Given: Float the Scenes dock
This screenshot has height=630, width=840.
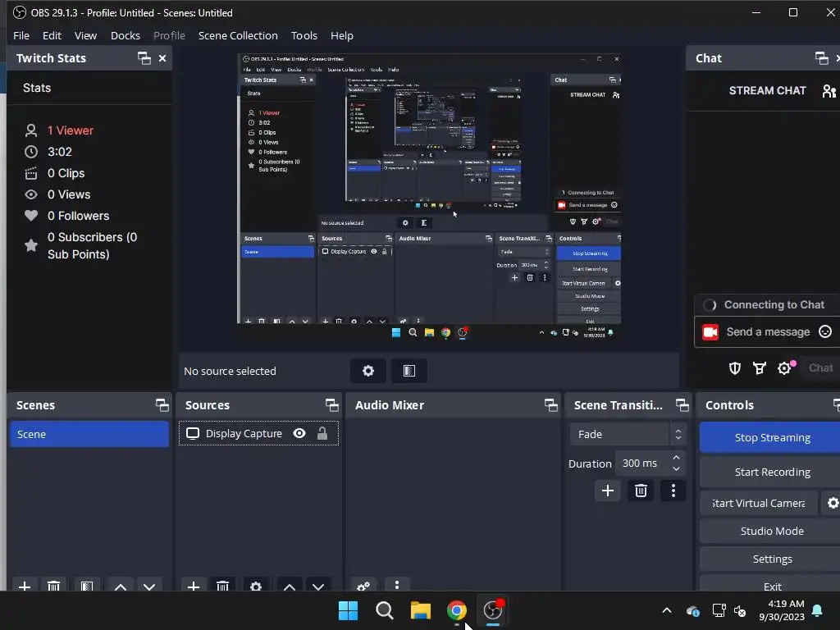Looking at the screenshot, I should tap(162, 405).
